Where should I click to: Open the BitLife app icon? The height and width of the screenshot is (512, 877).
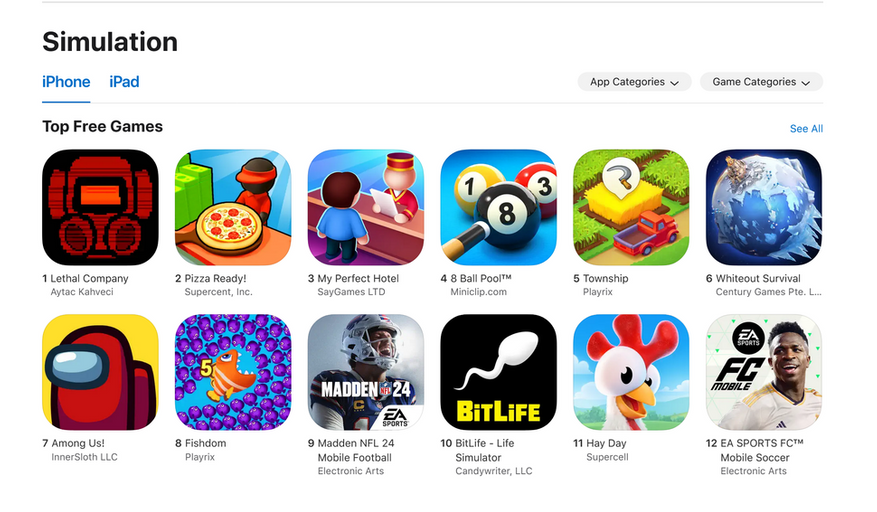pos(498,372)
